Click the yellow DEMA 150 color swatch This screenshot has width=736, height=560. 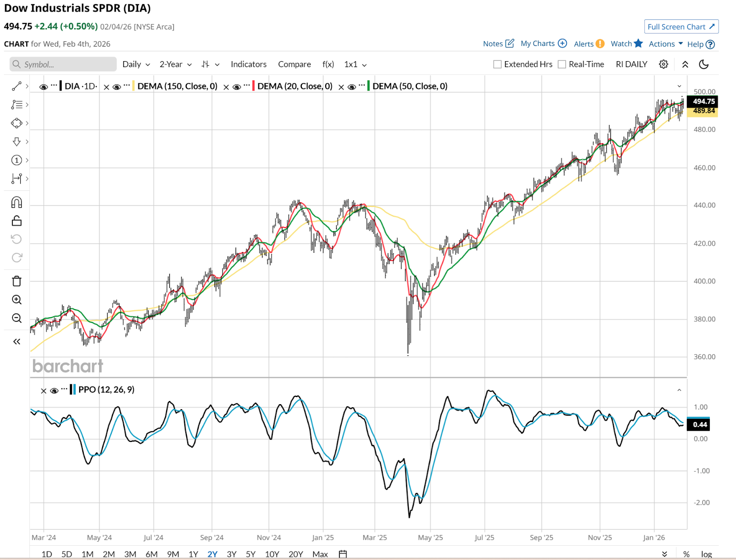pos(133,86)
